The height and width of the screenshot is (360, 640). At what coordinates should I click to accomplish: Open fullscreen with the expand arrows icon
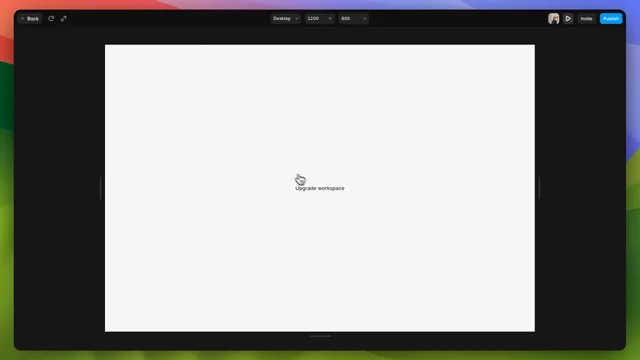[64, 19]
